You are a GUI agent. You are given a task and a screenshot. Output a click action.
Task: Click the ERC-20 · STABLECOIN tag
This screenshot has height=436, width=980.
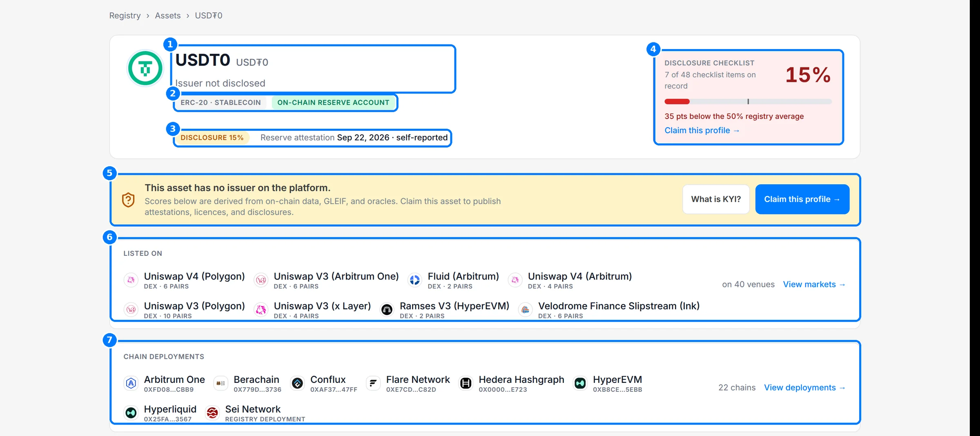(220, 103)
